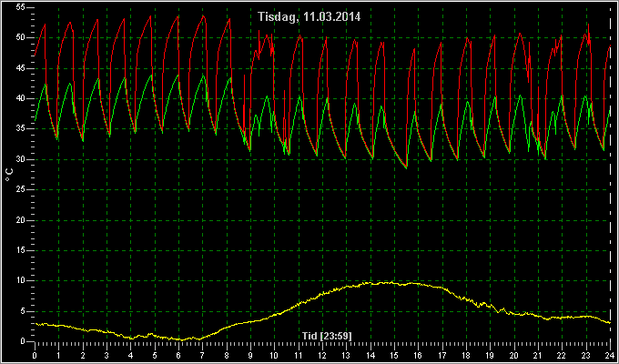619x364 pixels.
Task: Click the 30 value on temperature axis
Action: click(x=21, y=159)
